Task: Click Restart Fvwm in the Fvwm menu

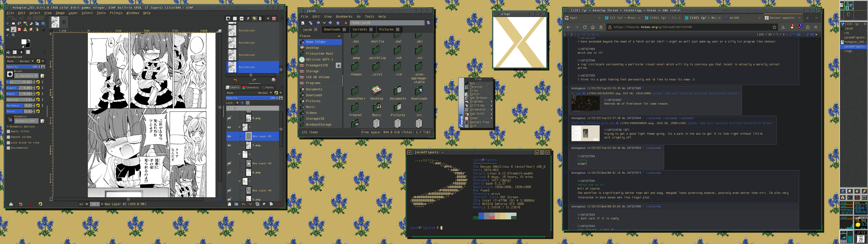Action: (x=479, y=122)
